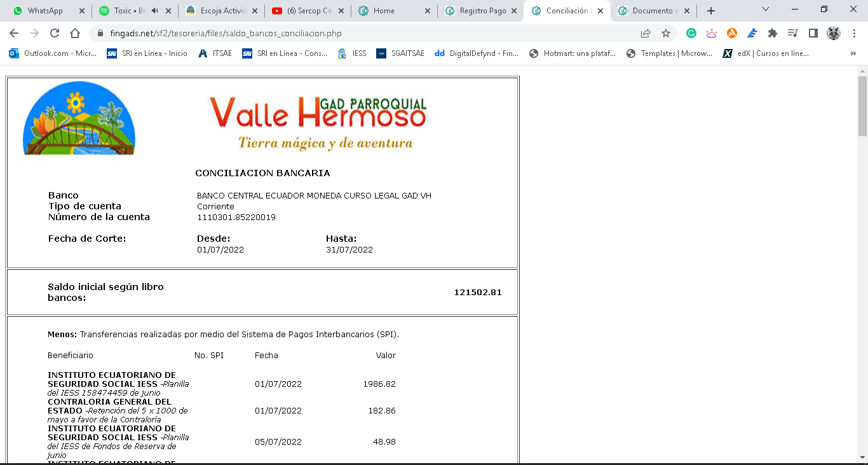
Task: Open the Sercop YouTube tab
Action: tap(304, 11)
